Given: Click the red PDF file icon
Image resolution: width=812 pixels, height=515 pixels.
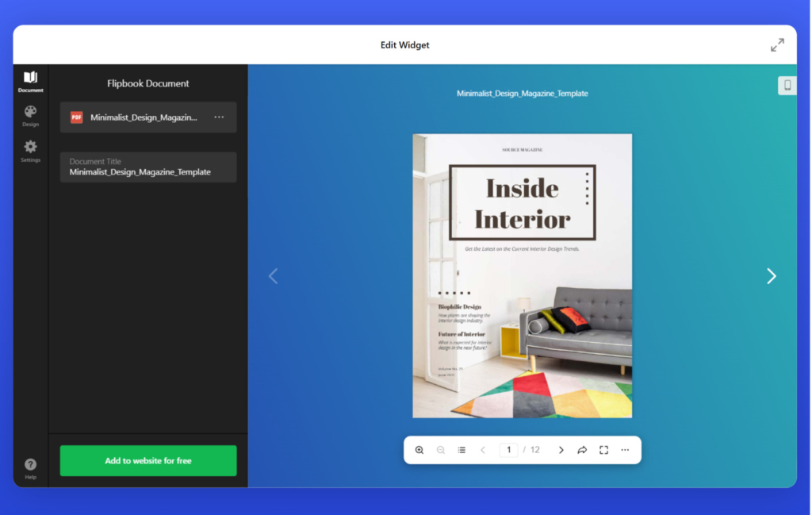Looking at the screenshot, I should click(x=75, y=116).
